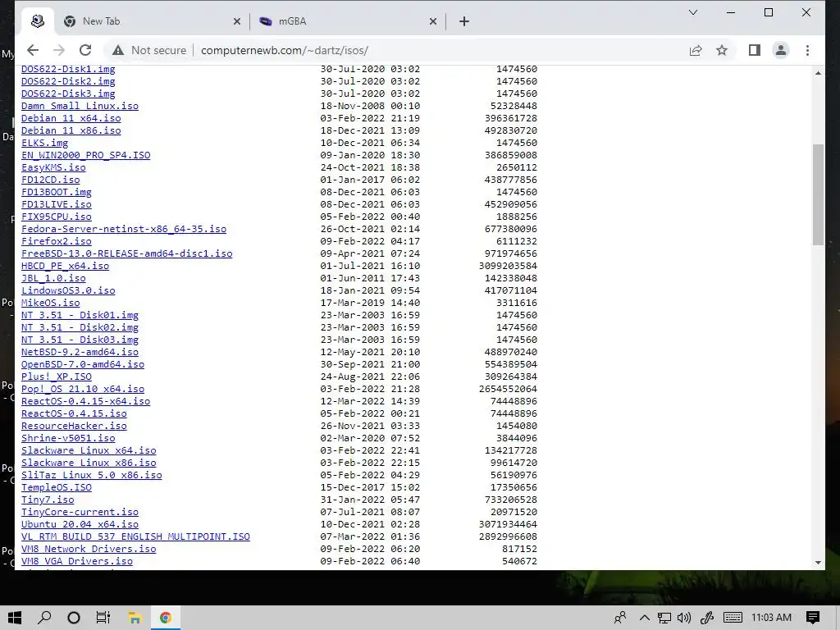Share this page via share icon
Viewport: 840px width, 630px height.
pyautogui.click(x=696, y=50)
